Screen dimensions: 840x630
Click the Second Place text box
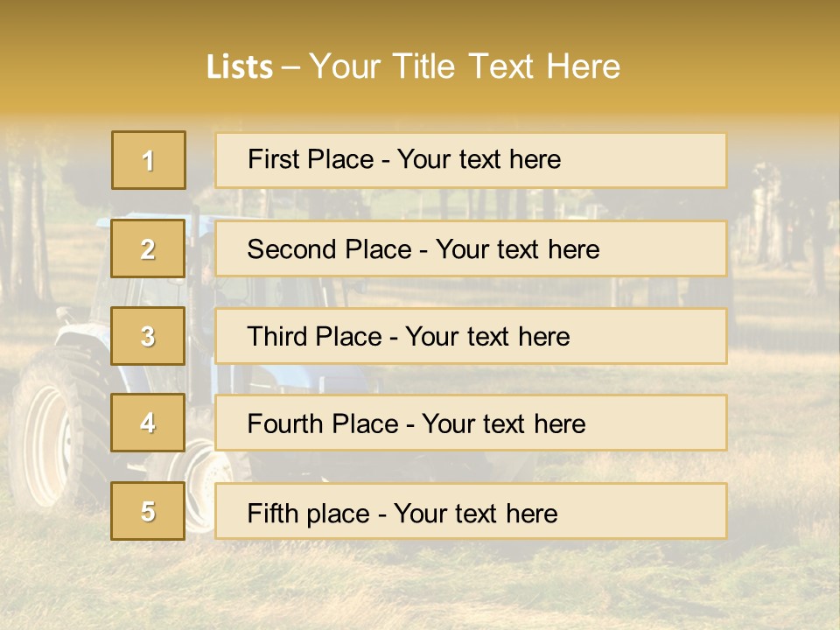pyautogui.click(x=471, y=248)
